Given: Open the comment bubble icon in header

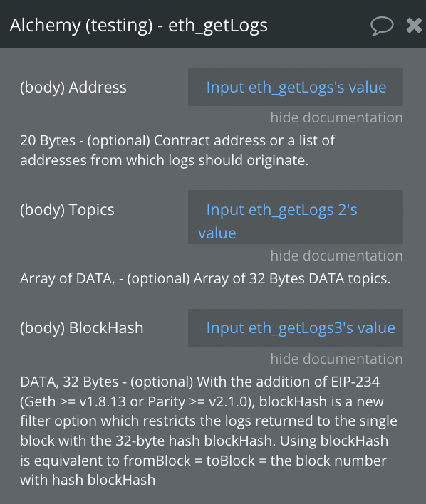Looking at the screenshot, I should 382,26.
